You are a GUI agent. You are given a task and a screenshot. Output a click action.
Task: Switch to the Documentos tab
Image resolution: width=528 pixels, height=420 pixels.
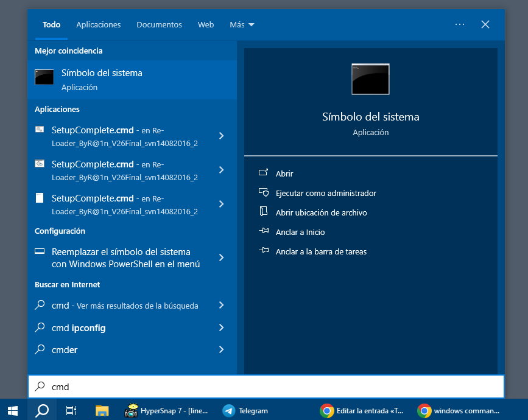click(159, 25)
